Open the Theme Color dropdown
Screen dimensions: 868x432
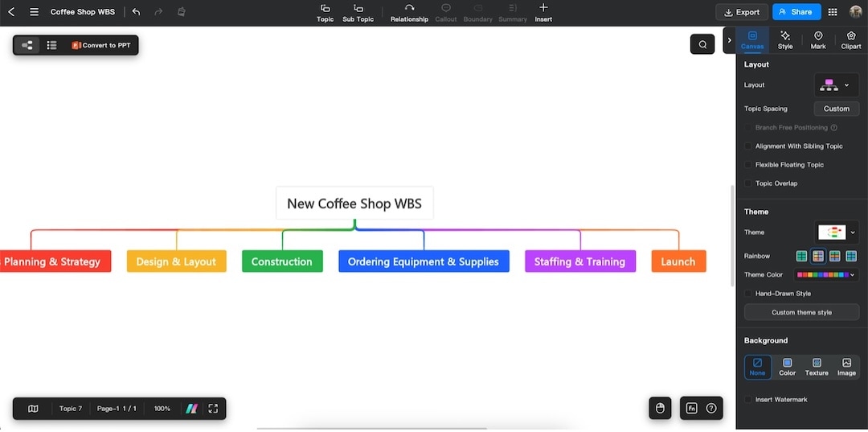pyautogui.click(x=826, y=274)
